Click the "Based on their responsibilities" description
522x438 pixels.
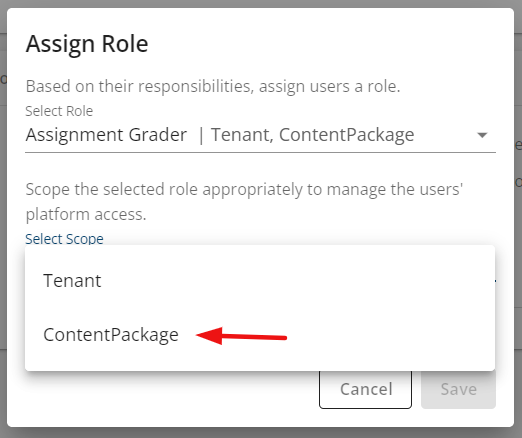coord(213,87)
